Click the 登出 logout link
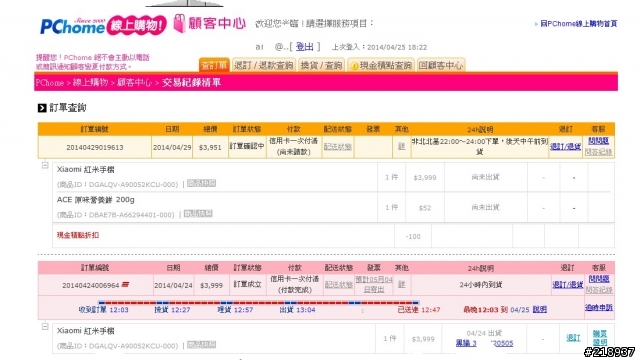This screenshot has width=640, height=360. coord(304,47)
